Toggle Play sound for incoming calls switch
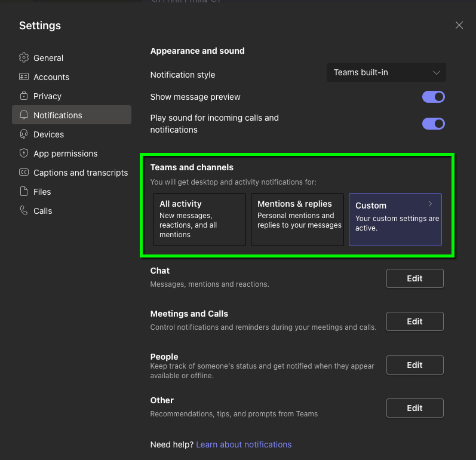Screen dimensions: 476x460 click(x=433, y=124)
